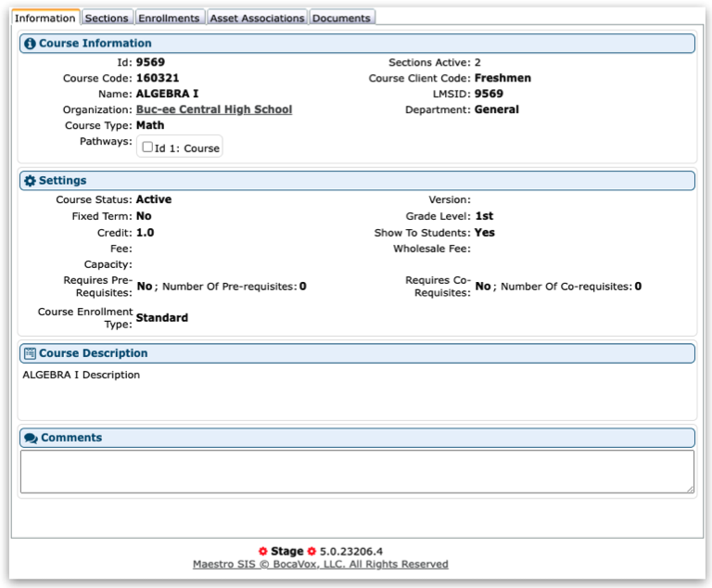Switch to the Sections tab
The width and height of the screenshot is (712, 588).
(107, 18)
